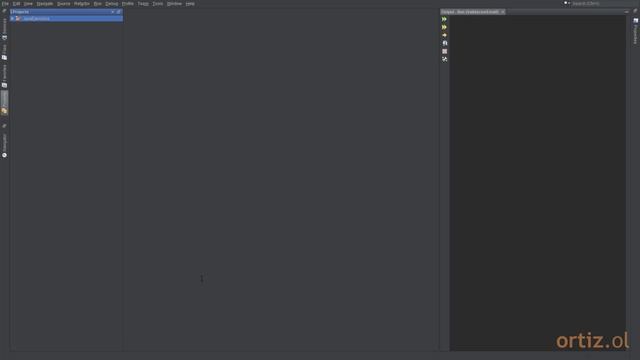Open the Output settings wrench icon
Viewport: 640px width, 360px height.
pyautogui.click(x=445, y=59)
